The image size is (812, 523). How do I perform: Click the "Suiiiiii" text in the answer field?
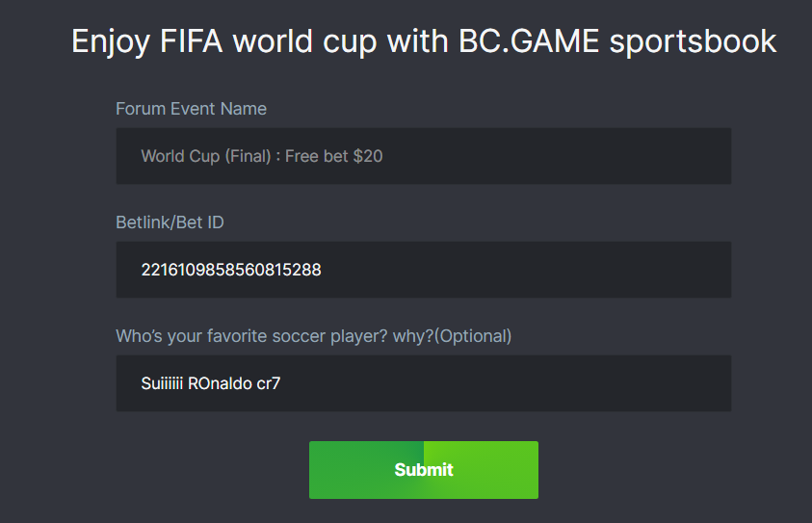click(161, 383)
